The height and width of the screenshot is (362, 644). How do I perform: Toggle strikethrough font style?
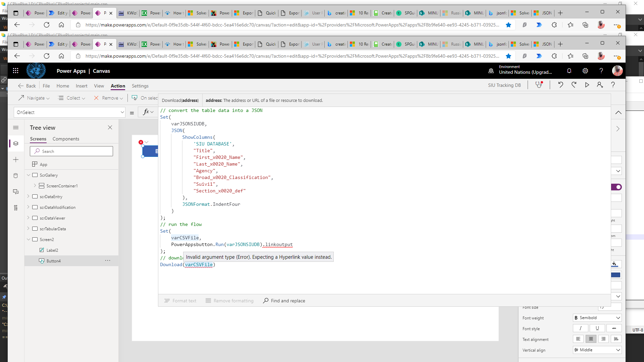click(614, 328)
